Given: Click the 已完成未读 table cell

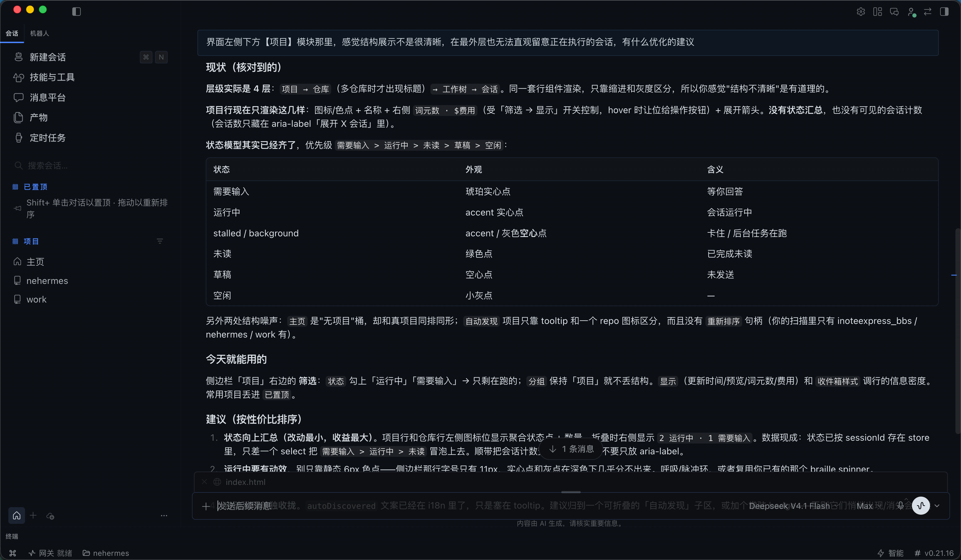Looking at the screenshot, I should (730, 254).
